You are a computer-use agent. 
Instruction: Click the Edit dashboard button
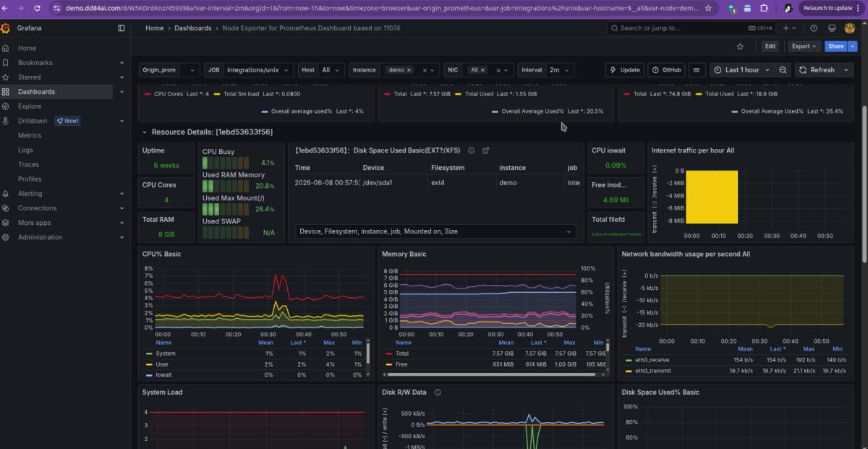pos(770,46)
